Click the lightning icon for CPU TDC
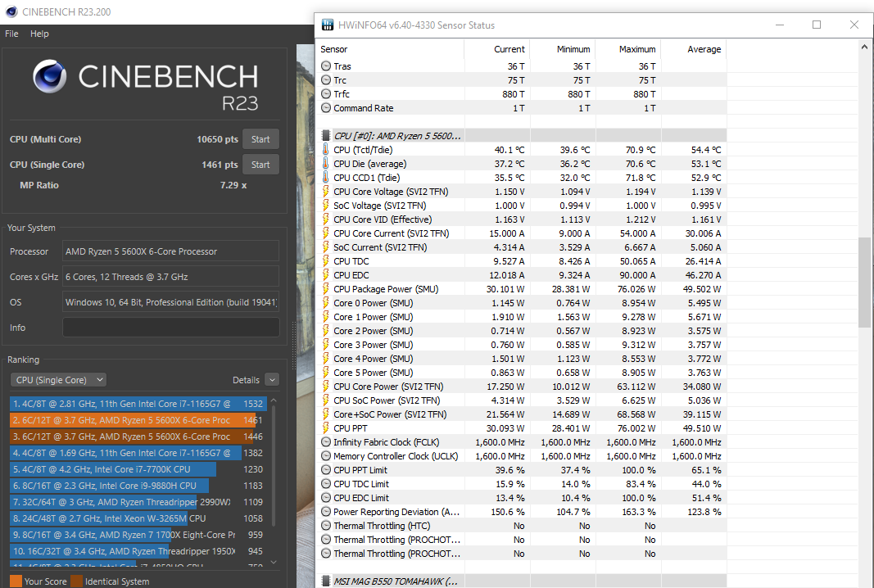 326,261
